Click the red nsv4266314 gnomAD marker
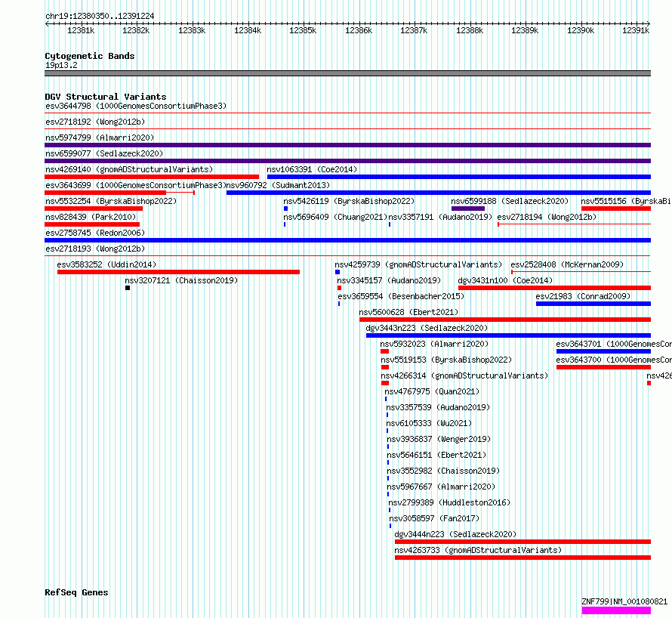The image size is (672, 618). point(385,383)
